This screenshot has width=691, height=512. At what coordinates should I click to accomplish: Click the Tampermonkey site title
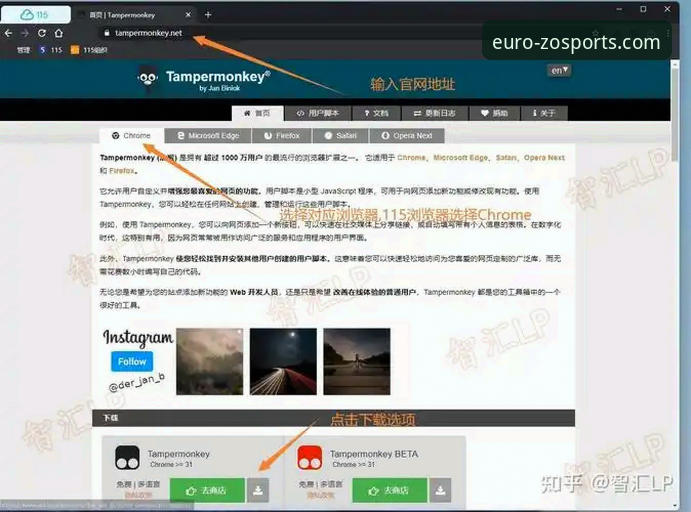218,77
